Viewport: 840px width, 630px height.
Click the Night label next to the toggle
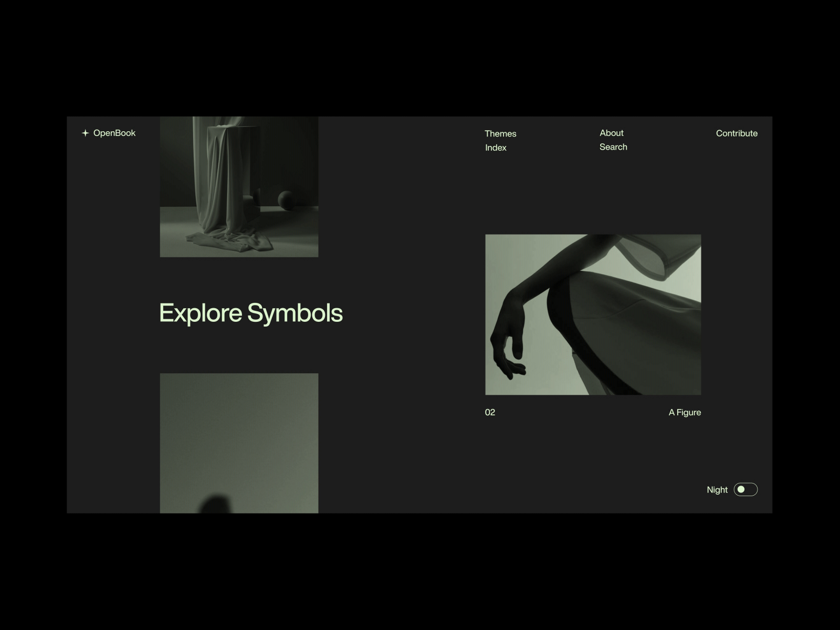click(717, 489)
